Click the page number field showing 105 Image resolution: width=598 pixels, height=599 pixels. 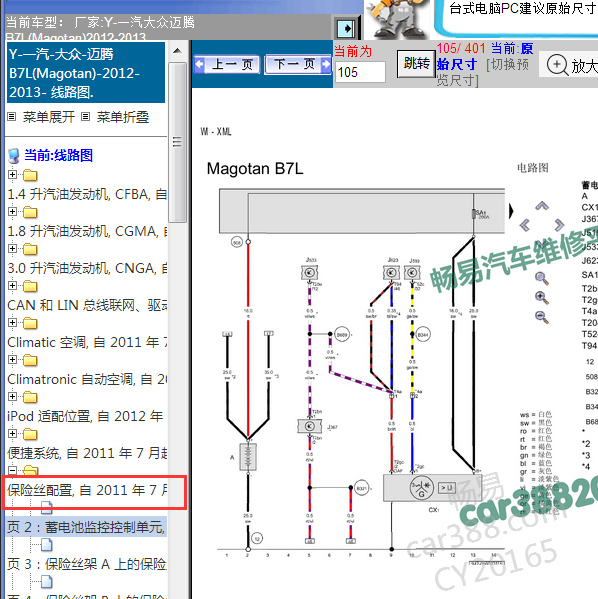pyautogui.click(x=360, y=72)
